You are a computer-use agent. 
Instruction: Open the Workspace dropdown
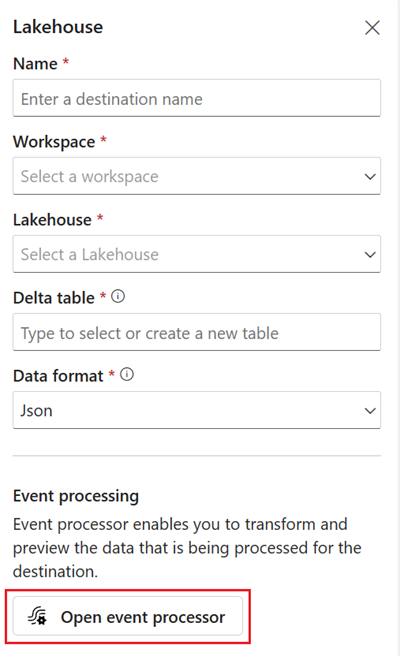tap(197, 176)
